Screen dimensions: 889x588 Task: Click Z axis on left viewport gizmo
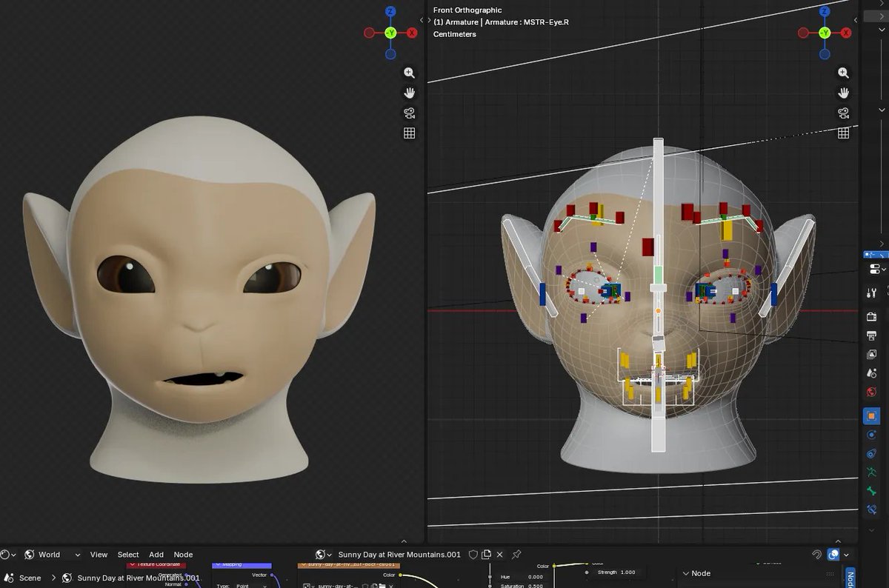tap(390, 12)
